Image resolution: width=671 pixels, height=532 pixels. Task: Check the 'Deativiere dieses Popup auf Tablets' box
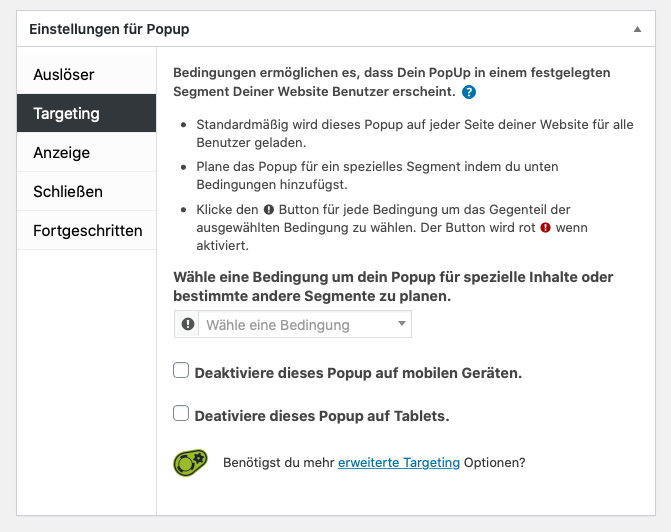click(181, 413)
